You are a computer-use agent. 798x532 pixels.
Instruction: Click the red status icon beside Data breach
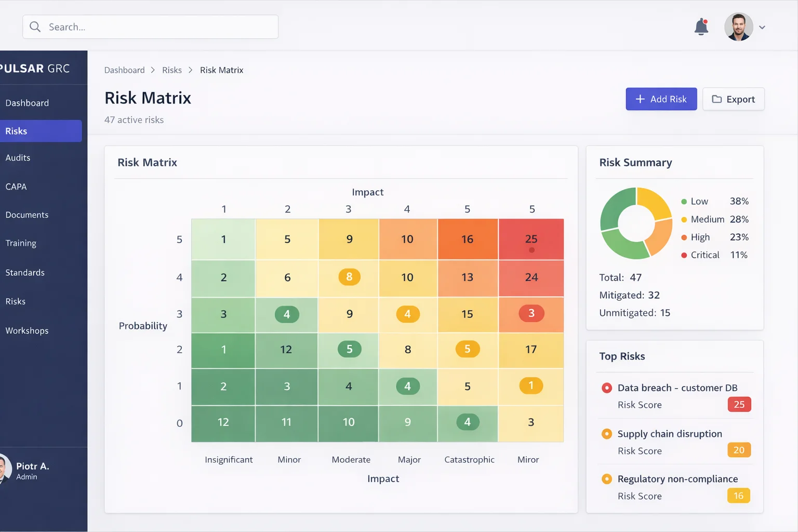coord(607,388)
